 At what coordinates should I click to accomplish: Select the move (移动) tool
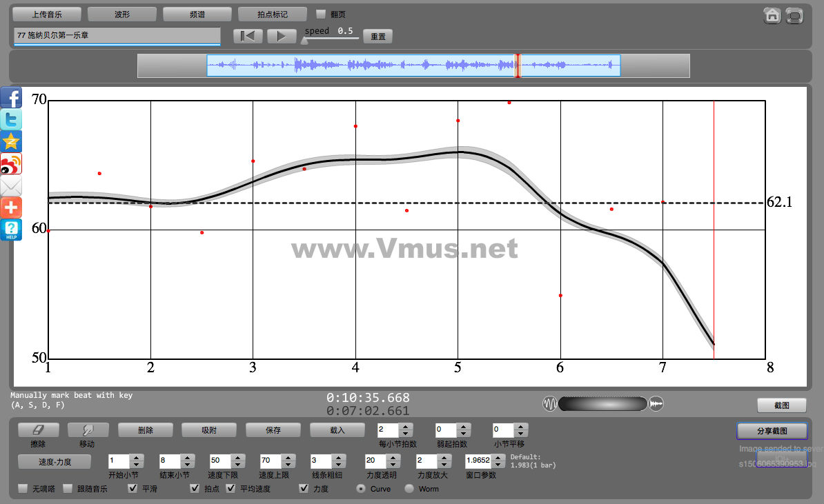[88, 430]
